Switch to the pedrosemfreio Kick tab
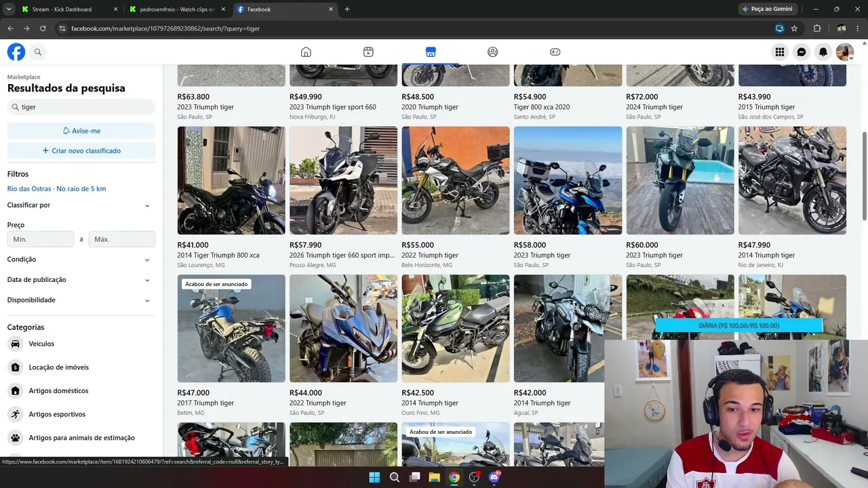 point(178,9)
